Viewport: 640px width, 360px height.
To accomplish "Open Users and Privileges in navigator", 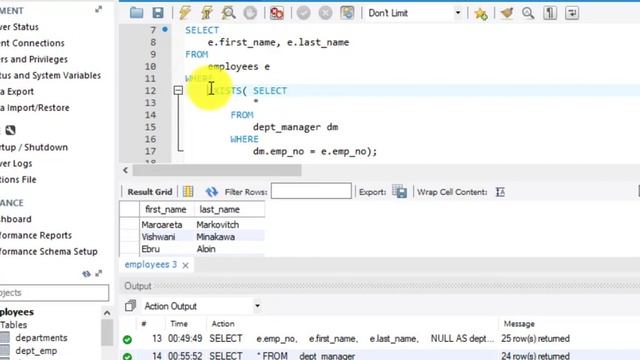I will click(x=34, y=59).
